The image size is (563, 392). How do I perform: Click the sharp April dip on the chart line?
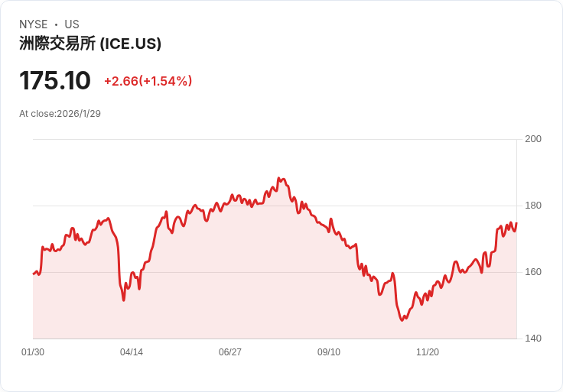123,300
